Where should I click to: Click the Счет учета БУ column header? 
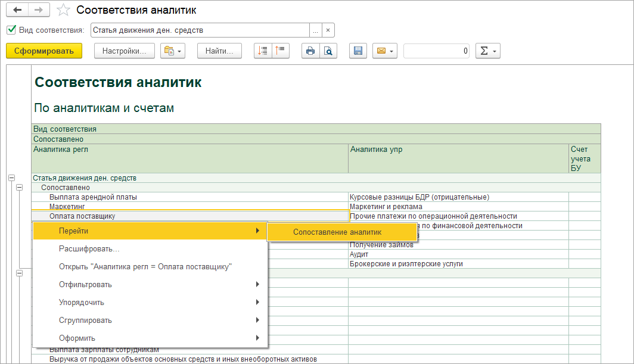(x=585, y=158)
